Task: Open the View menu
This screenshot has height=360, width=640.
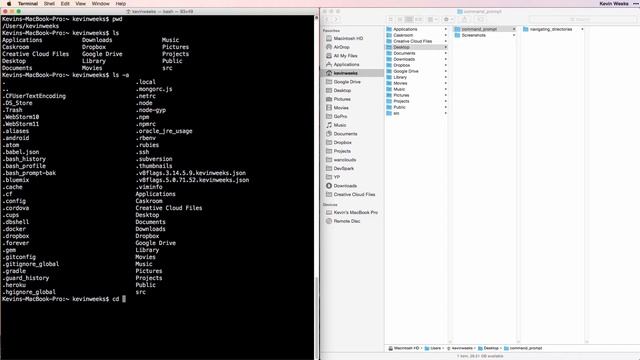Action: [x=80, y=3]
